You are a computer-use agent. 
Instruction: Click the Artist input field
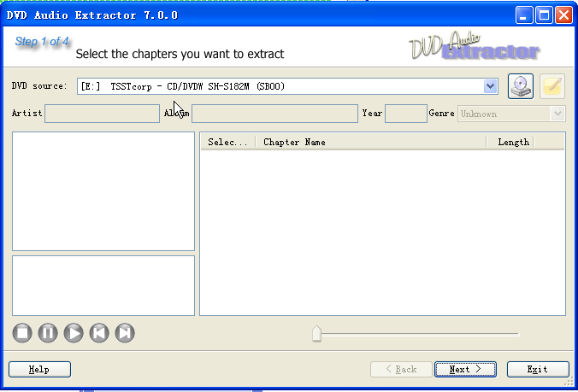coord(102,114)
